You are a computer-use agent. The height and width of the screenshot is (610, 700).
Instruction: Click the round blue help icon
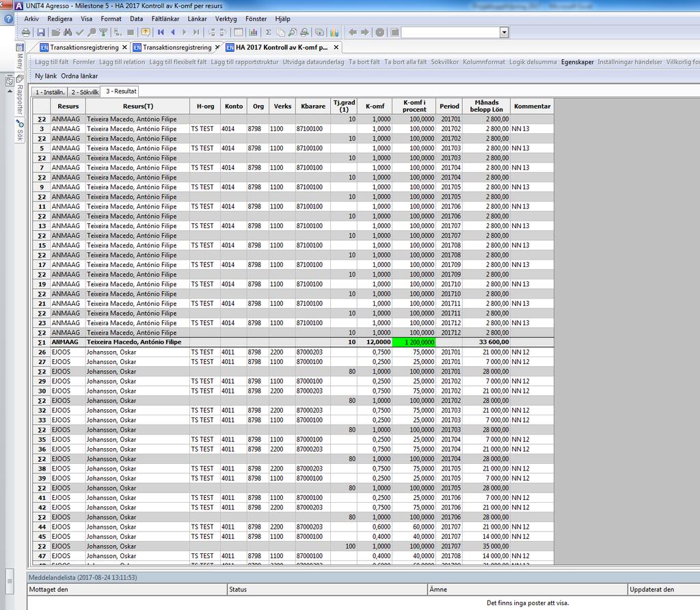8,19
